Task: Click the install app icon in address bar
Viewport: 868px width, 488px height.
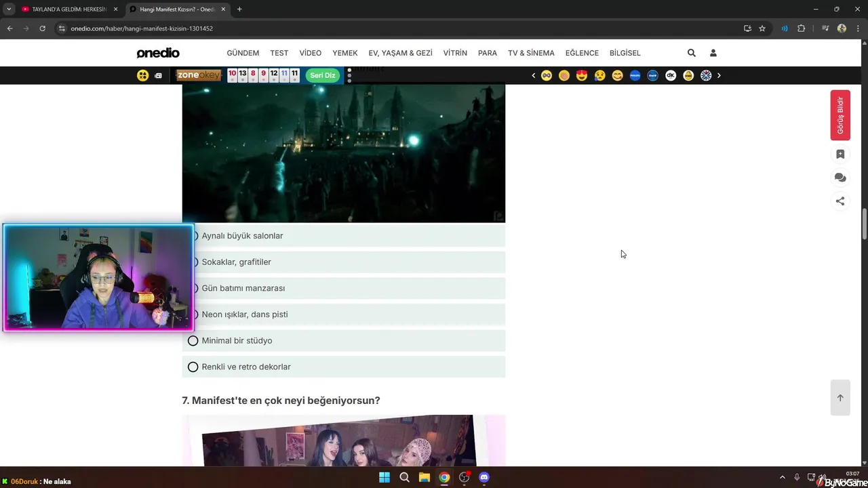Action: tap(747, 28)
